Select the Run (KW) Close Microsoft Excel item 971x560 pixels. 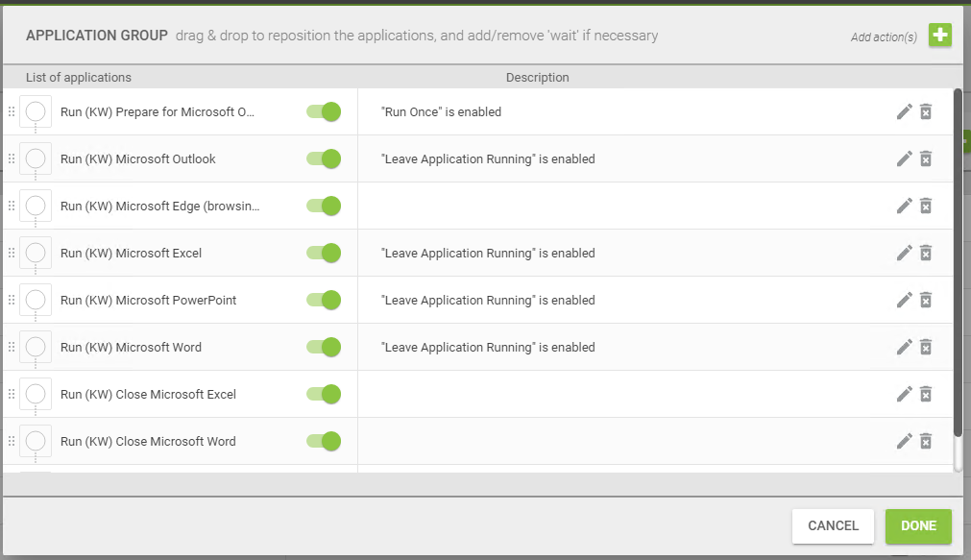[x=148, y=394]
